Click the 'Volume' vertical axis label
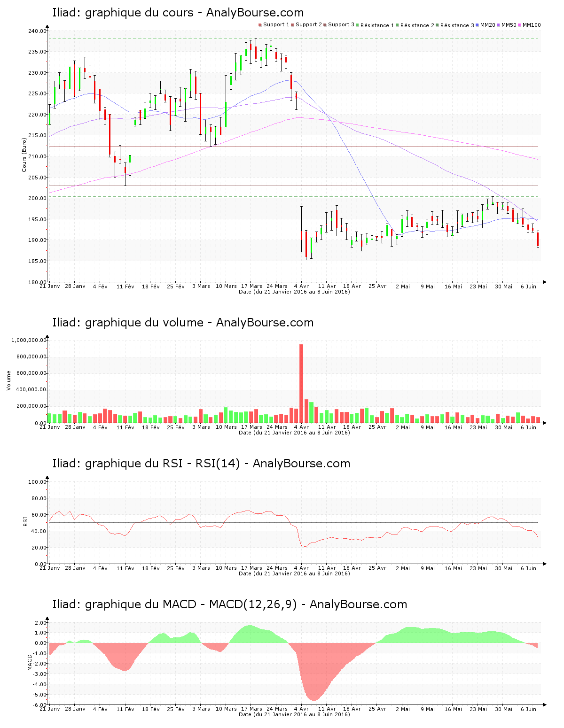 [x=8, y=380]
